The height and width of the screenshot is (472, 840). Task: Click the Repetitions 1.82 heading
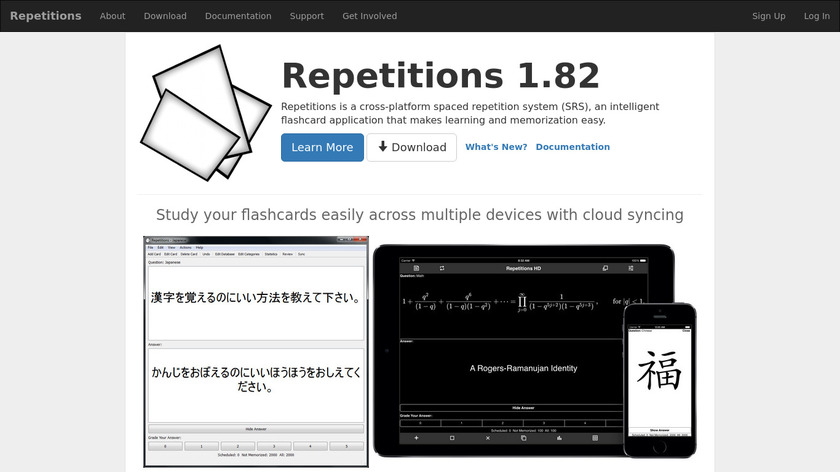pyautogui.click(x=440, y=76)
